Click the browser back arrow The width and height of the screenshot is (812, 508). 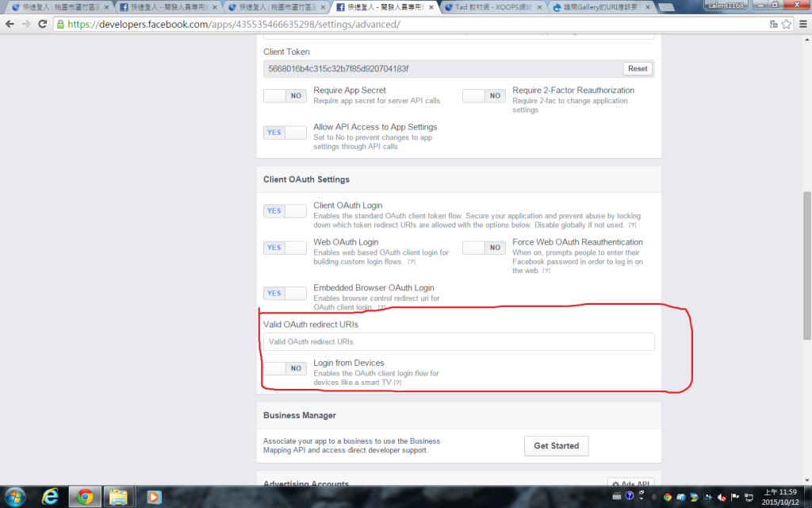(x=10, y=24)
